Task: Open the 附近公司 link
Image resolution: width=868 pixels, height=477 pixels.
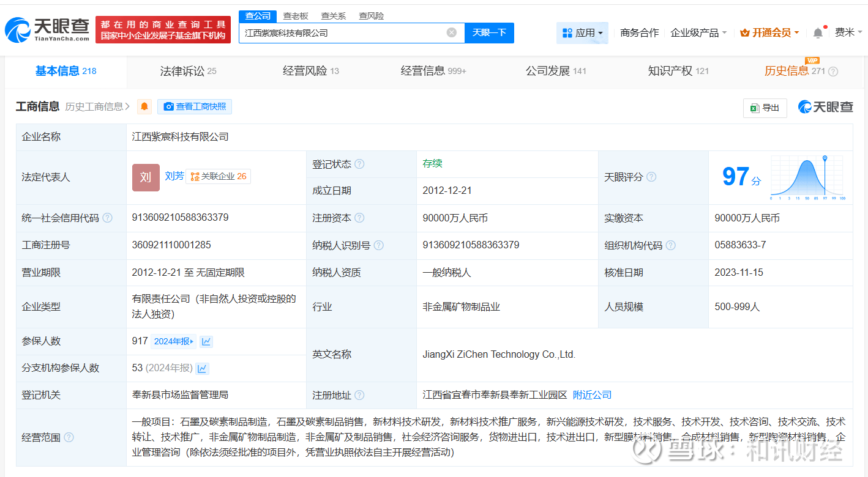Action: pos(592,395)
